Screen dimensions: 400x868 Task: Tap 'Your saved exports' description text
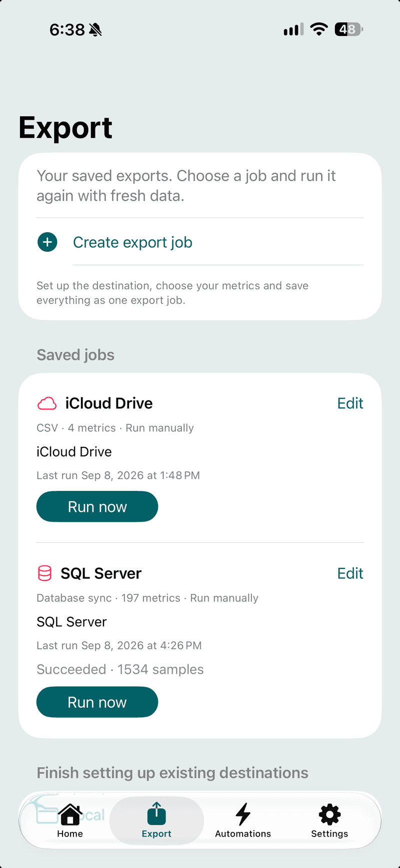[186, 186]
